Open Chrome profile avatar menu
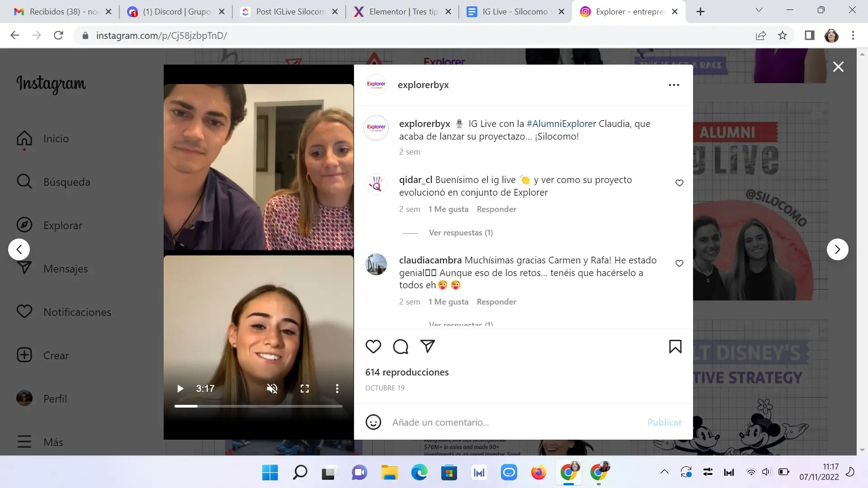Screen dimensions: 868x488 [x=831, y=35]
